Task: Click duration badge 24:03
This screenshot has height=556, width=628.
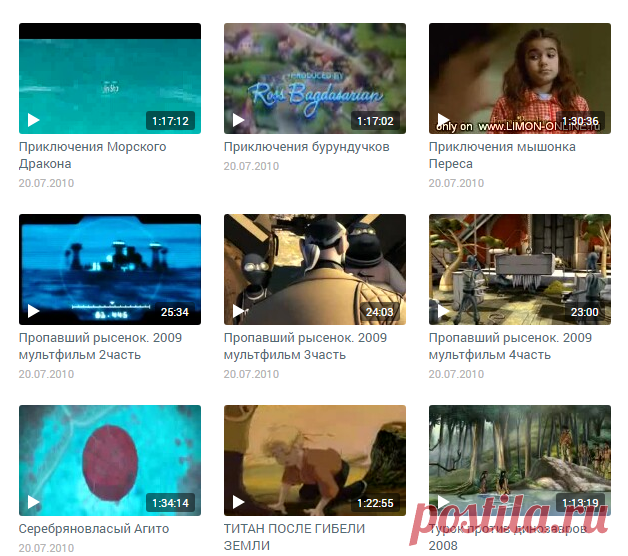Action: point(380,312)
